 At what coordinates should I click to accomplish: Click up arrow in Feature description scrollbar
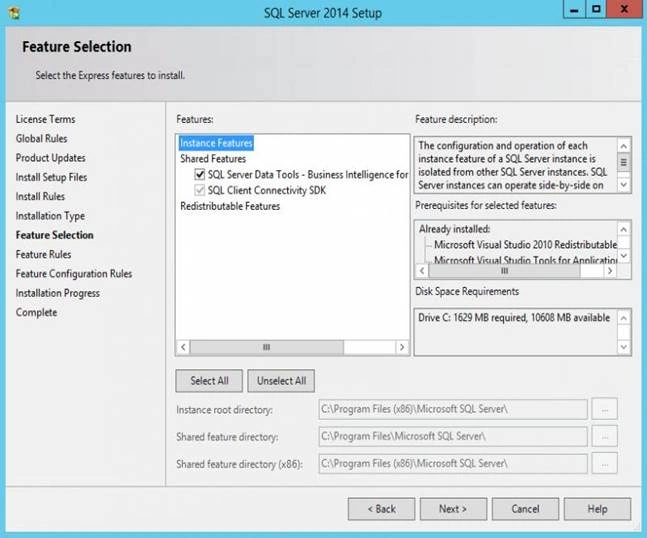623,146
